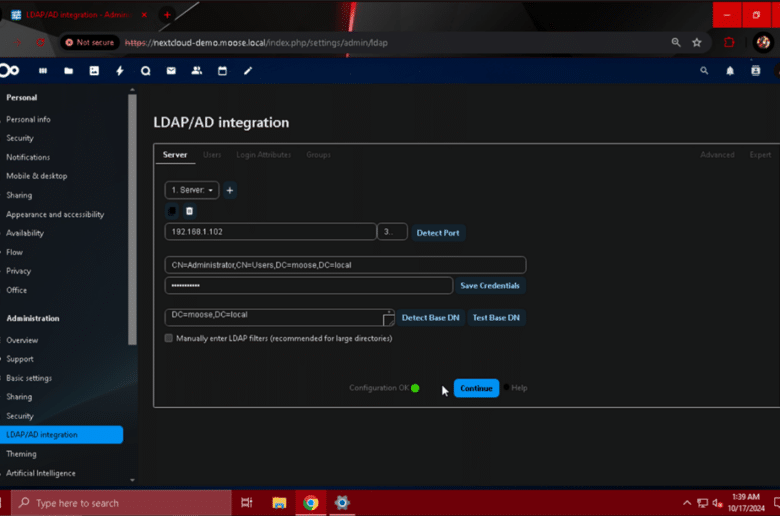
Task: Open the Advanced tab
Action: tap(717, 155)
